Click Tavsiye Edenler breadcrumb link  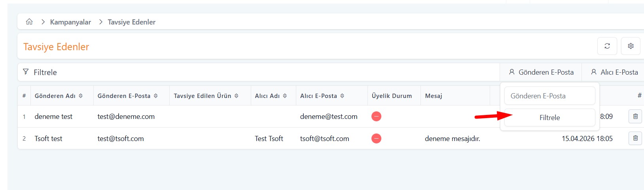click(131, 22)
